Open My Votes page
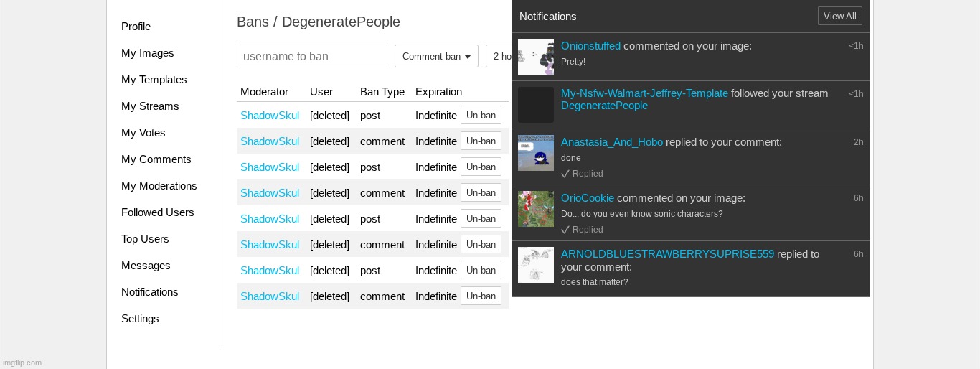The height and width of the screenshot is (369, 980). click(x=143, y=133)
